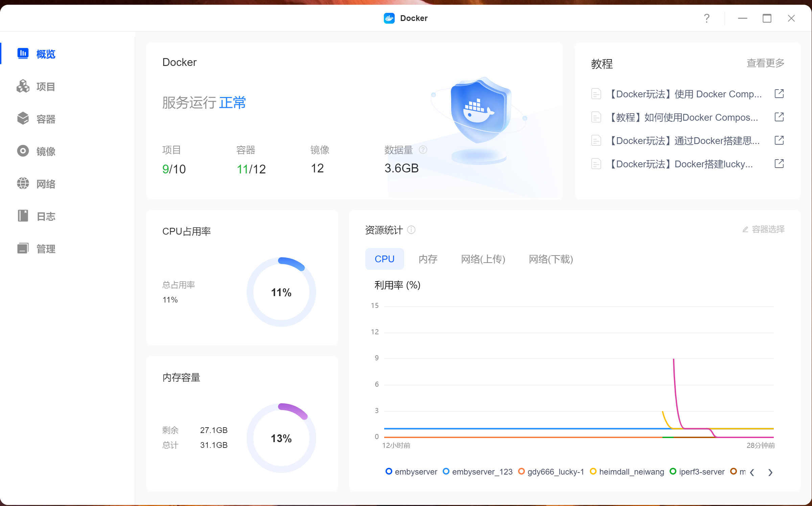Click the 3.6GB data amount value

click(x=401, y=168)
